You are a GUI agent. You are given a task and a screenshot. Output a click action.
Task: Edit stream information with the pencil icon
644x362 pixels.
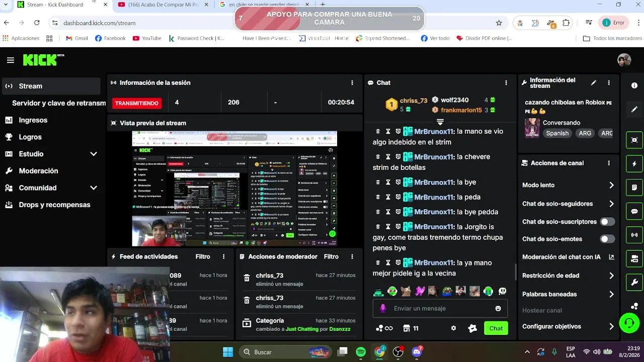pyautogui.click(x=594, y=82)
